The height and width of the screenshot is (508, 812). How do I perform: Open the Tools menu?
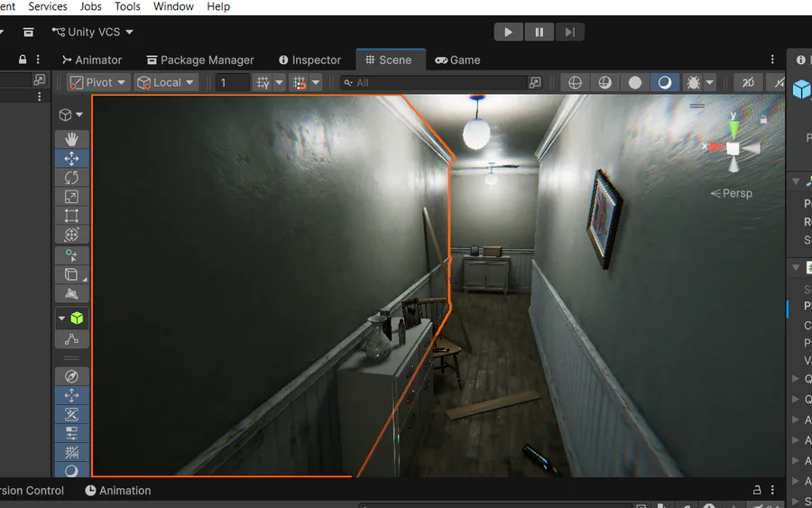(127, 6)
